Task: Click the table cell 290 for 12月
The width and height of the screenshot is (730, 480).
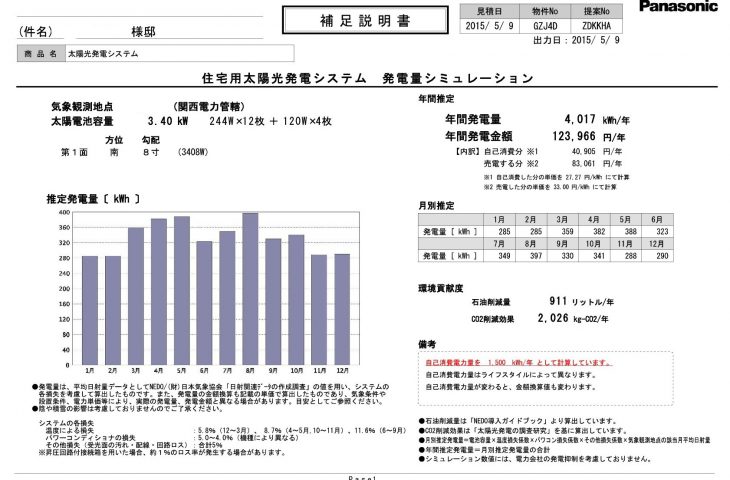Action: click(x=658, y=256)
